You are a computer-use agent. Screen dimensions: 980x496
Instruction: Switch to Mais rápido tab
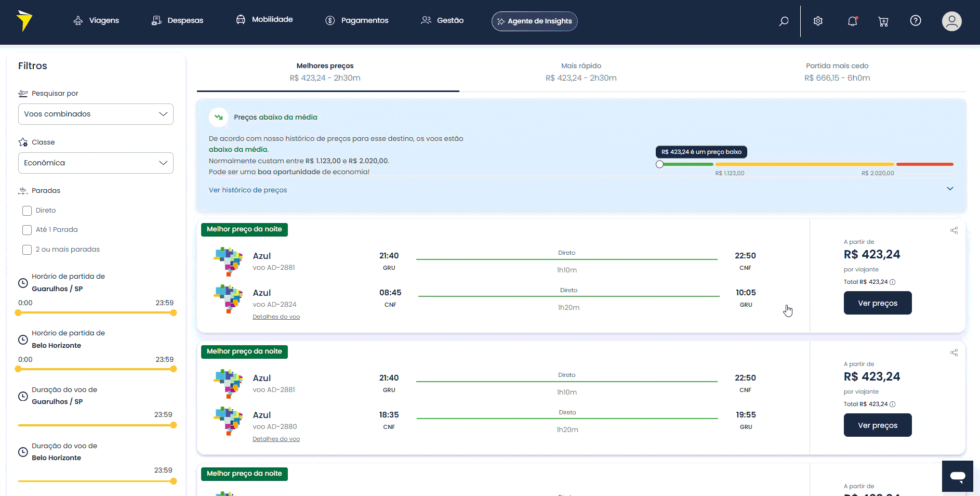pos(581,72)
